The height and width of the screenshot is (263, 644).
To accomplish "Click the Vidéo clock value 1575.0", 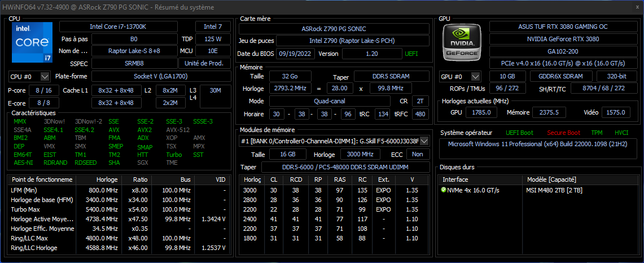I will (x=616, y=113).
